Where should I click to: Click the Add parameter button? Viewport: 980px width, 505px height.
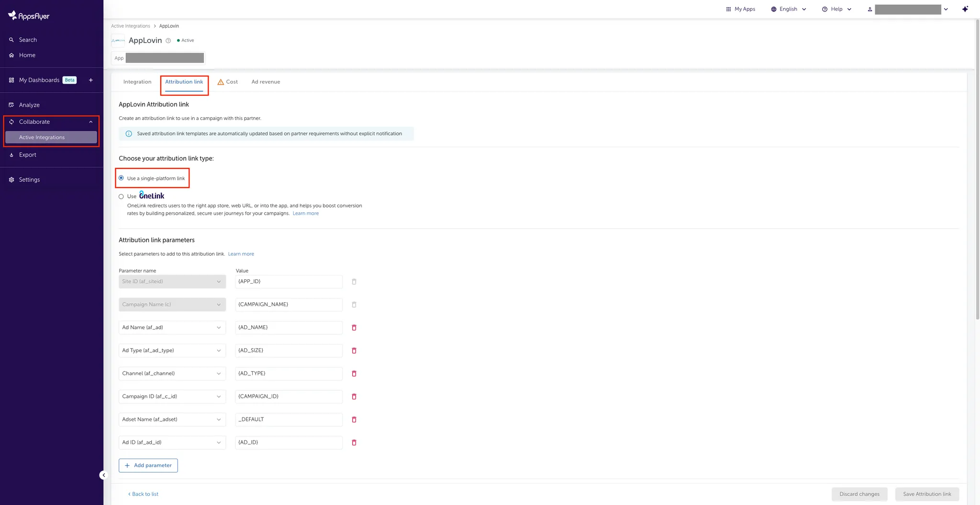pos(148,465)
